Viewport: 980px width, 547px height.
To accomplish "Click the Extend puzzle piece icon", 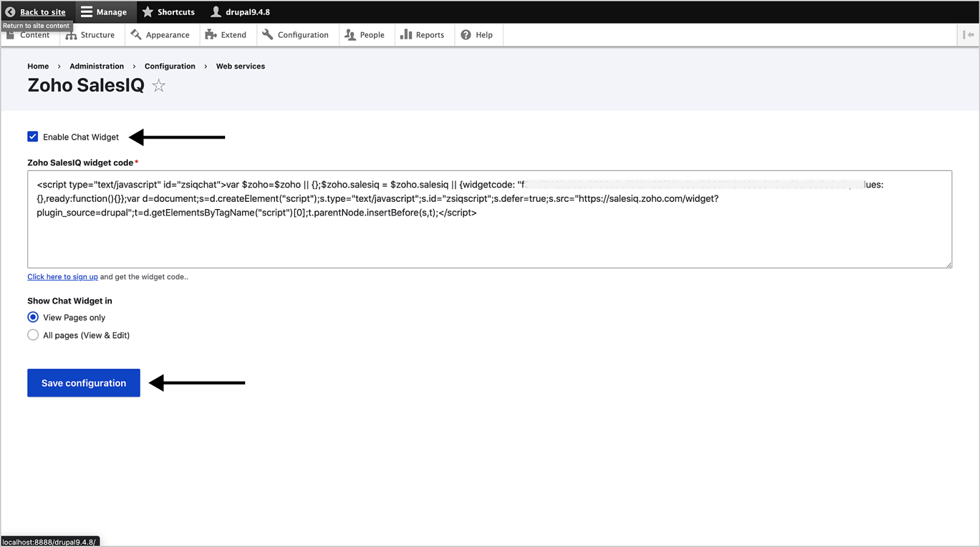I will [x=211, y=35].
